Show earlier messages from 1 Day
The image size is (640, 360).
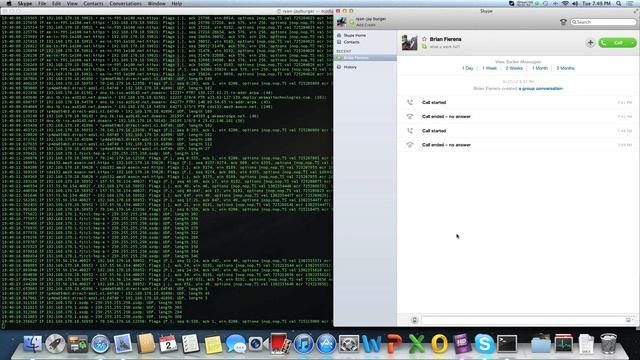(x=467, y=68)
